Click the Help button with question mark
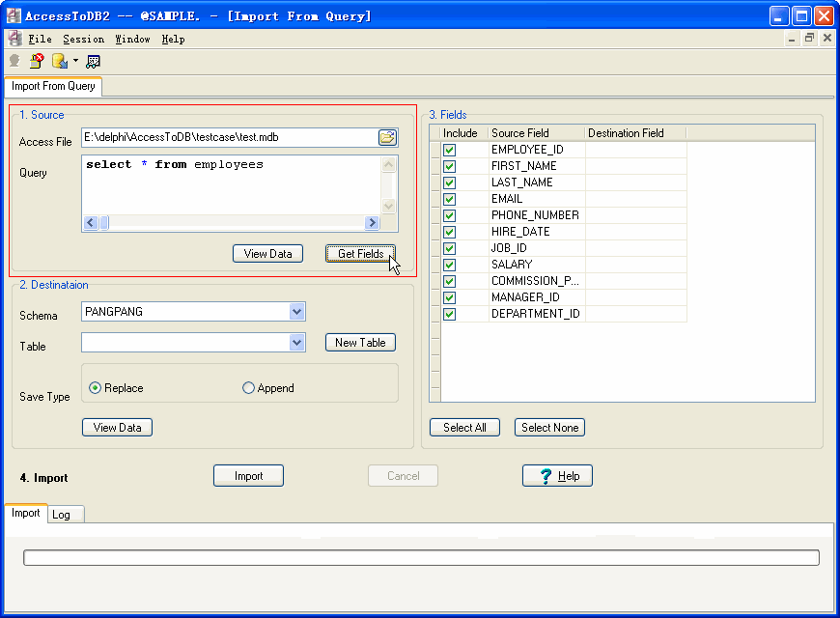The image size is (840, 618). tap(558, 475)
